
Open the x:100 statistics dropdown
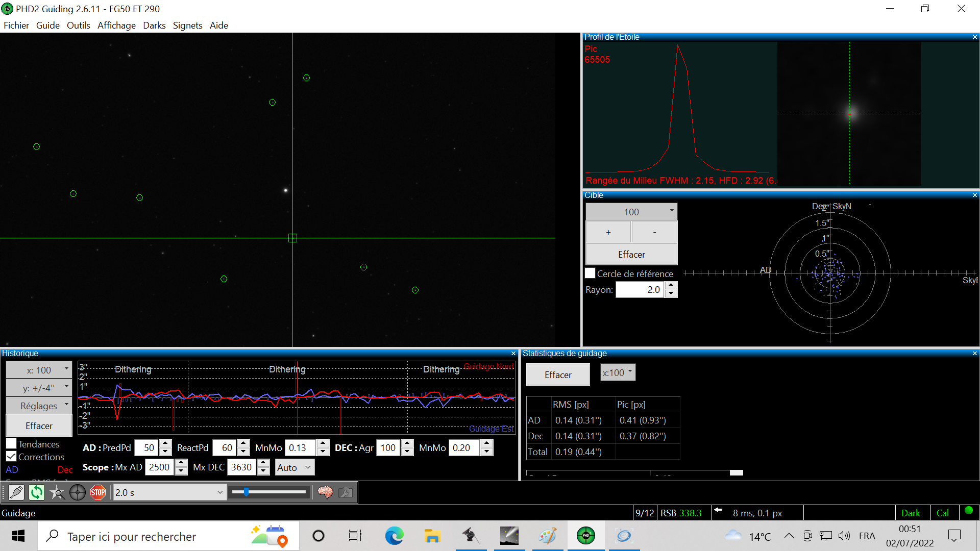pos(618,373)
